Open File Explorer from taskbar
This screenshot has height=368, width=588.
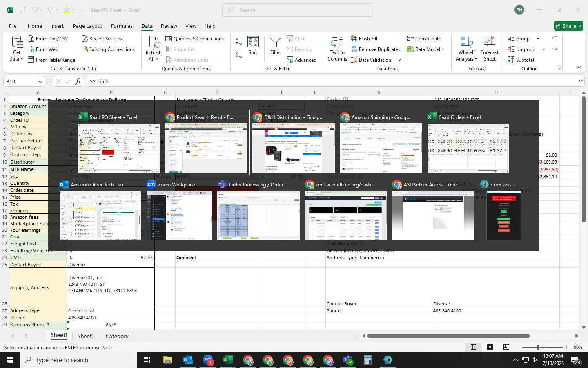coord(167,360)
